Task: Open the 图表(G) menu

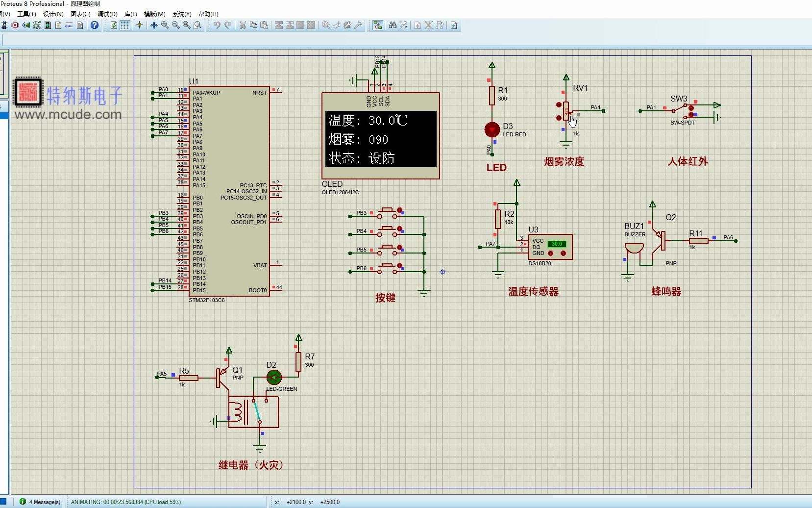Action: 80,14
